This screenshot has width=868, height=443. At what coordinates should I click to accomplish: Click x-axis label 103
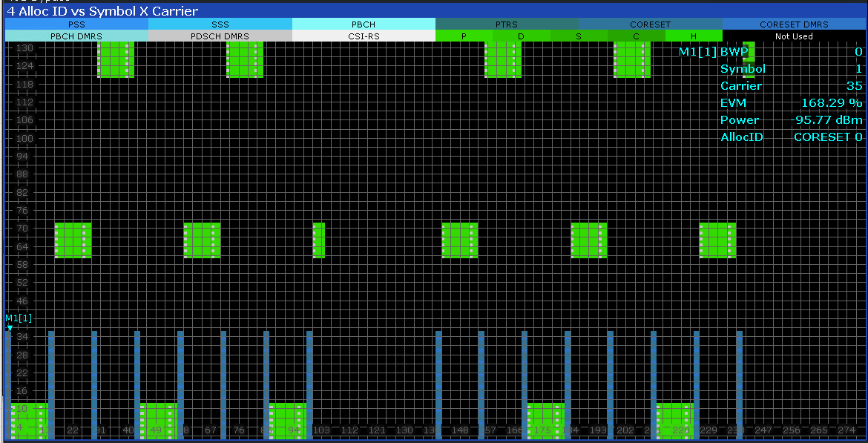tap(323, 431)
